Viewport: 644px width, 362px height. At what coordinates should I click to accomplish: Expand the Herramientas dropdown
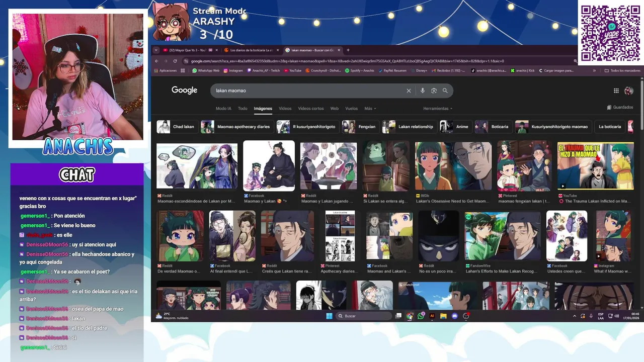437,109
